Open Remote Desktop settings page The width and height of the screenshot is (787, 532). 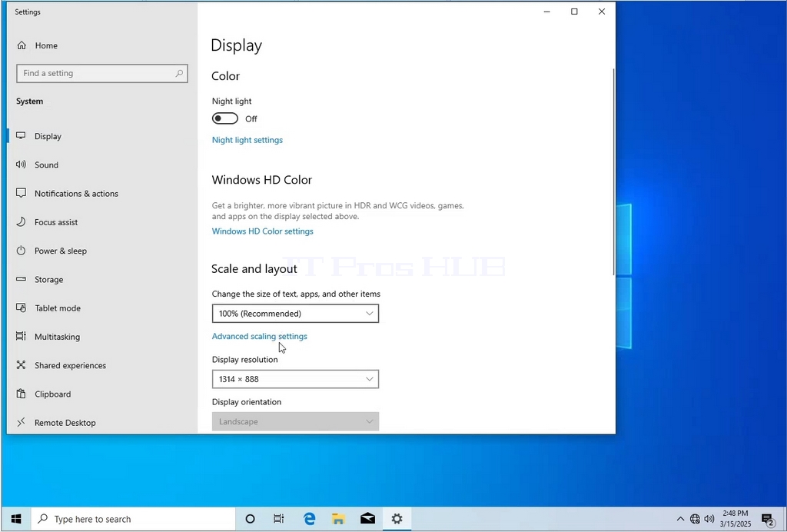click(102, 422)
